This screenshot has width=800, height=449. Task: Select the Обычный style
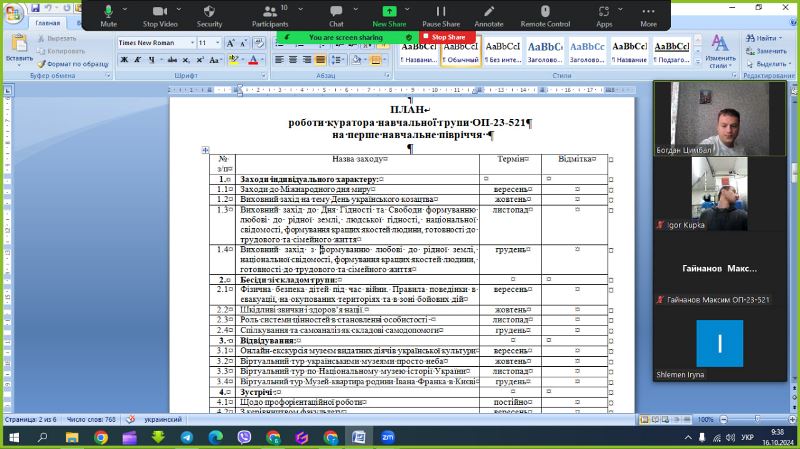click(x=461, y=52)
